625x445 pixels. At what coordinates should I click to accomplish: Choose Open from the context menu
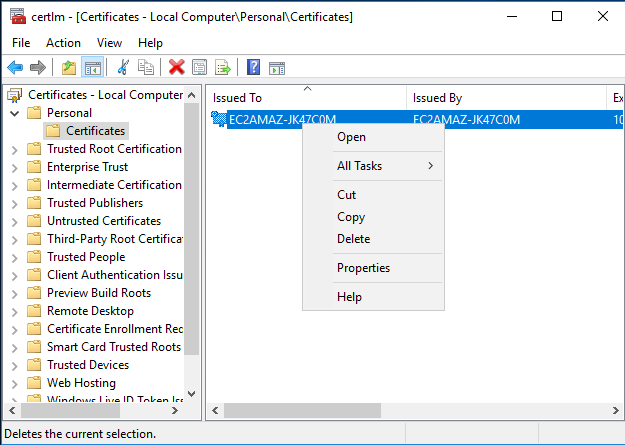click(373, 137)
